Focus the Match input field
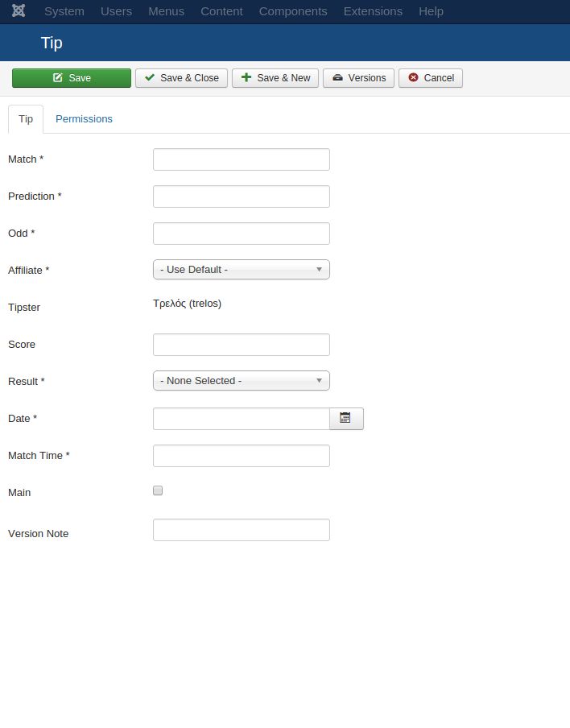The image size is (570, 728). pyautogui.click(x=242, y=159)
